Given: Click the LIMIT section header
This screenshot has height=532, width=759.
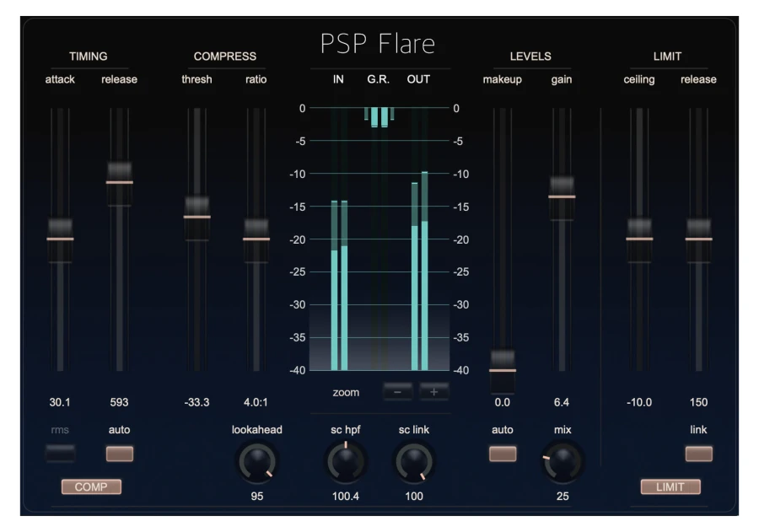Looking at the screenshot, I should point(668,56).
